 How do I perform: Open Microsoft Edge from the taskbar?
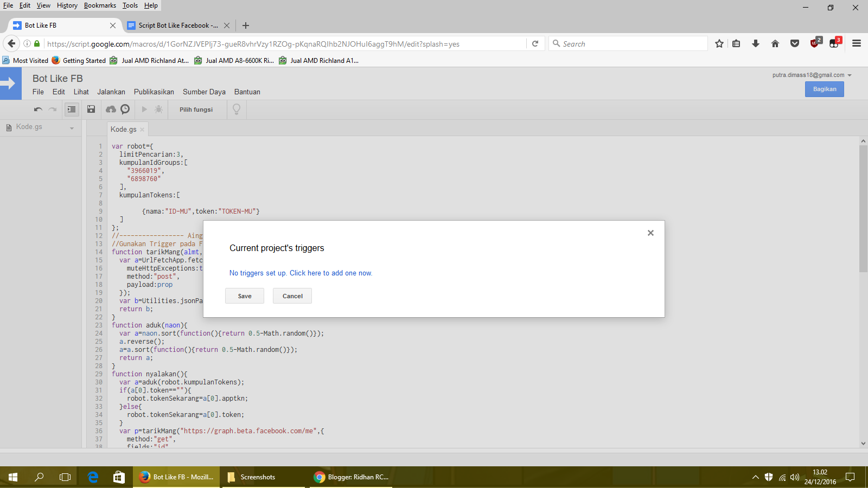click(93, 477)
